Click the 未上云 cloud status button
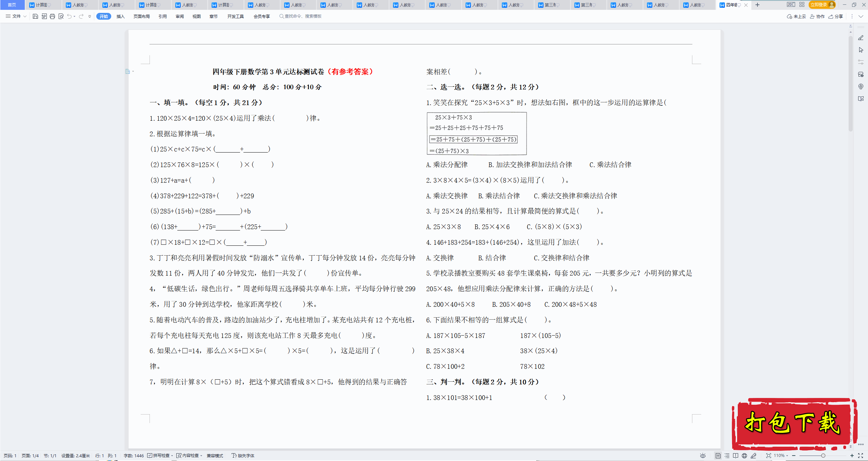The image size is (868, 461). 796,16
